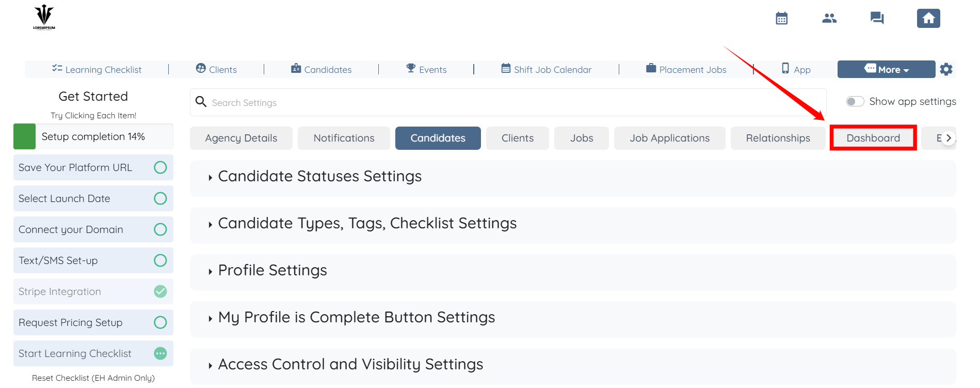Click the green setup completion progress bar
The height and width of the screenshot is (388, 980).
(x=25, y=136)
